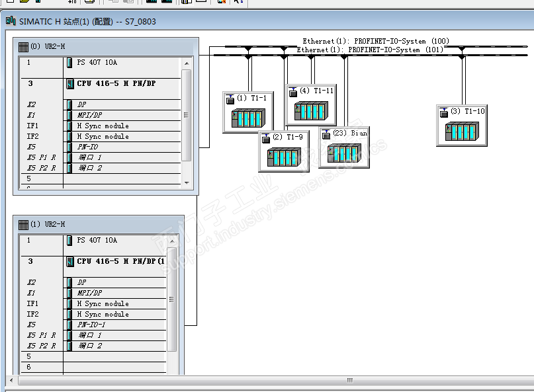Select the (23) Bian IO device rack image
This screenshot has height=392, width=534.
(x=344, y=153)
